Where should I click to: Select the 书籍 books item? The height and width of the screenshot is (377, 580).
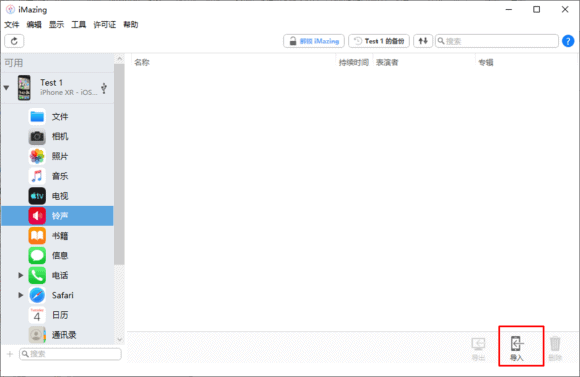pos(57,236)
